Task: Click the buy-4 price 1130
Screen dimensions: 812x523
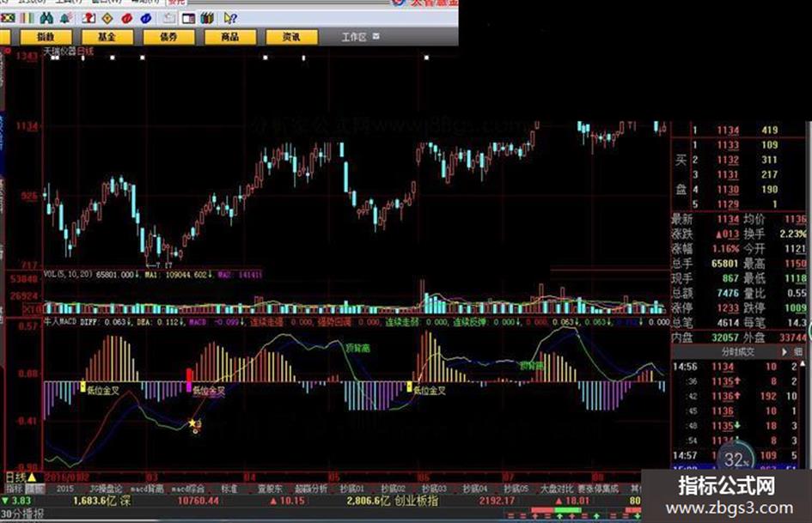Action: pos(728,190)
